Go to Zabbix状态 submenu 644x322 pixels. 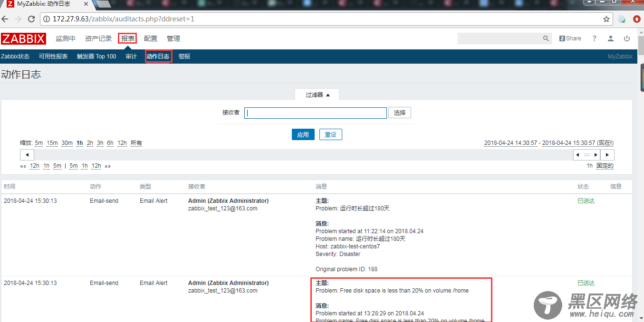pyautogui.click(x=15, y=57)
